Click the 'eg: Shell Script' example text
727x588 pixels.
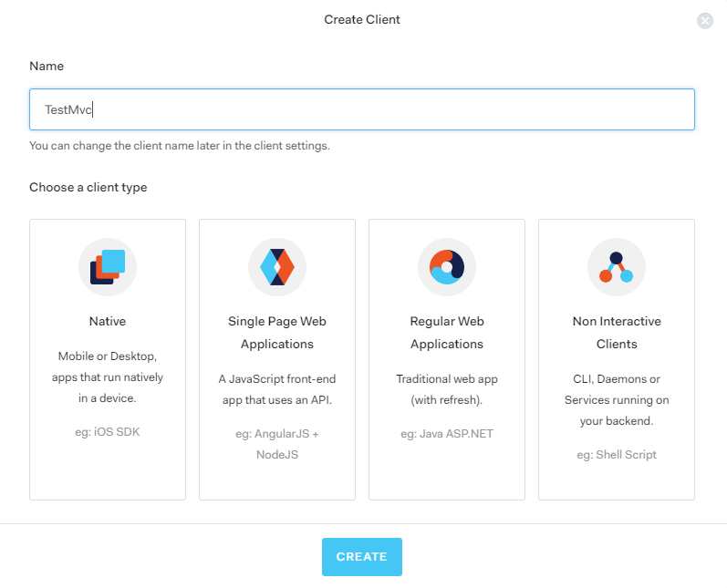617,455
